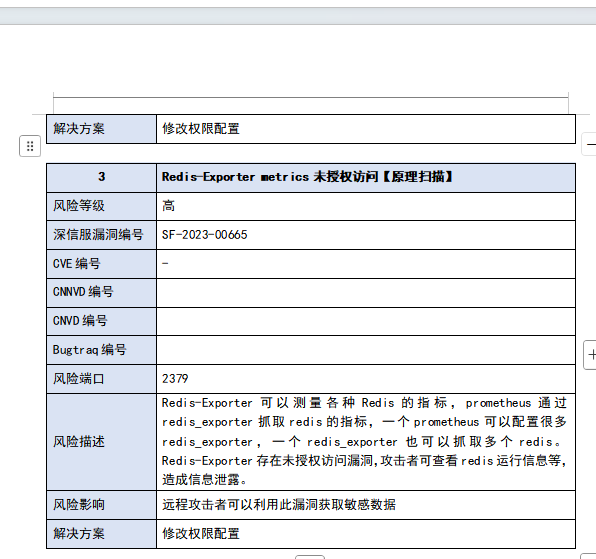Click the '风险影响' label cell
Image resolution: width=596 pixels, height=559 pixels.
(x=101, y=505)
